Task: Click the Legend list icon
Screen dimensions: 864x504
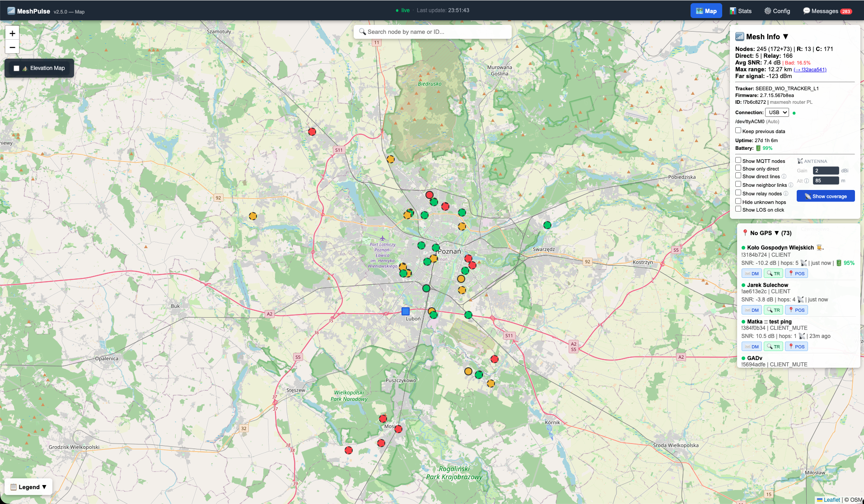Action: pos(14,487)
